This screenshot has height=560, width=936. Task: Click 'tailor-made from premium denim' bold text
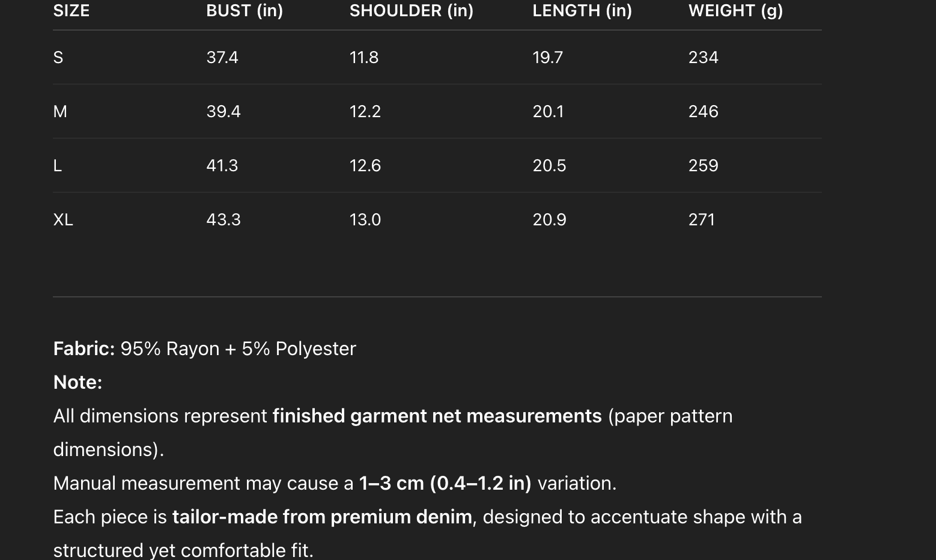coord(322,517)
